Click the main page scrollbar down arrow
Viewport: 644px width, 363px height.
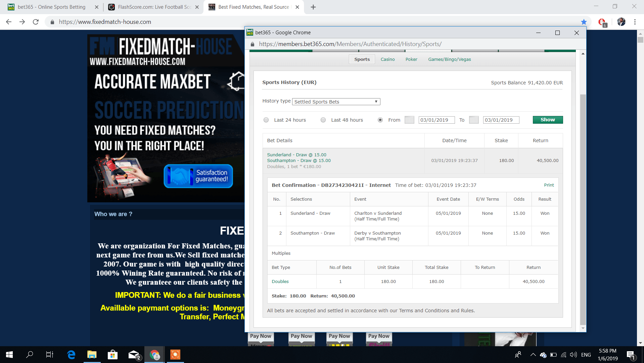click(x=640, y=343)
